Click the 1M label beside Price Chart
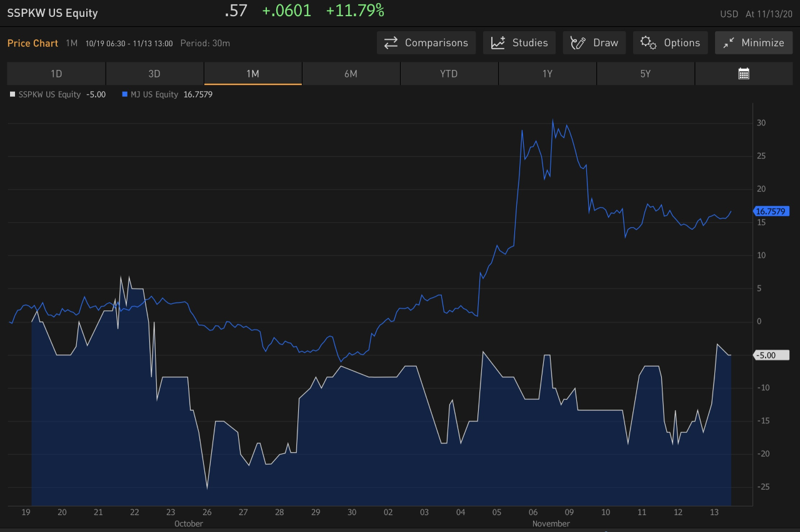 coord(72,43)
